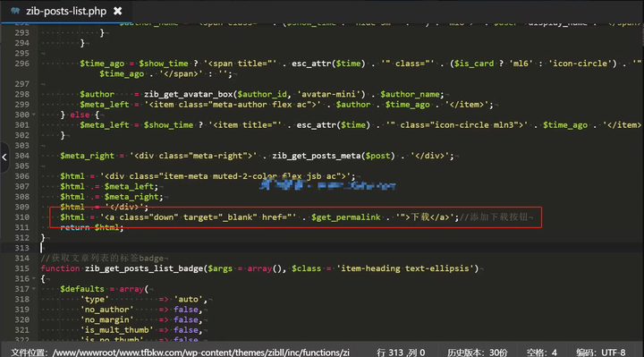The width and height of the screenshot is (644, 357).
Task: Place cursor on the return $html line
Action: tap(91, 227)
